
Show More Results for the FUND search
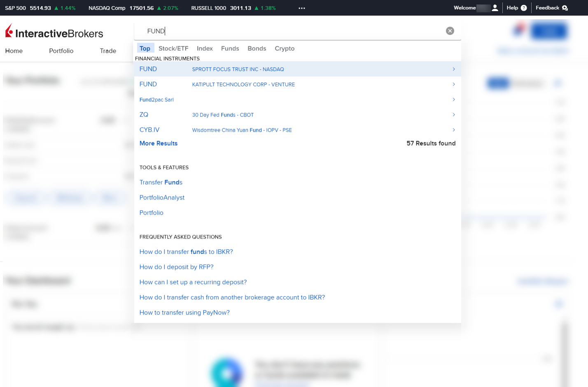coord(159,143)
